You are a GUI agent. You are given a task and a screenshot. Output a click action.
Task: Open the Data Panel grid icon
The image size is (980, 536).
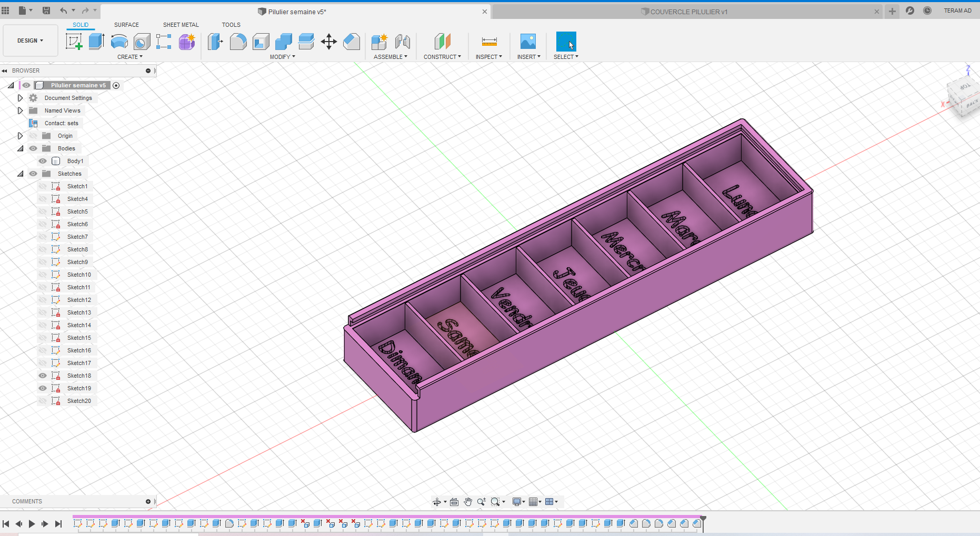coord(6,11)
